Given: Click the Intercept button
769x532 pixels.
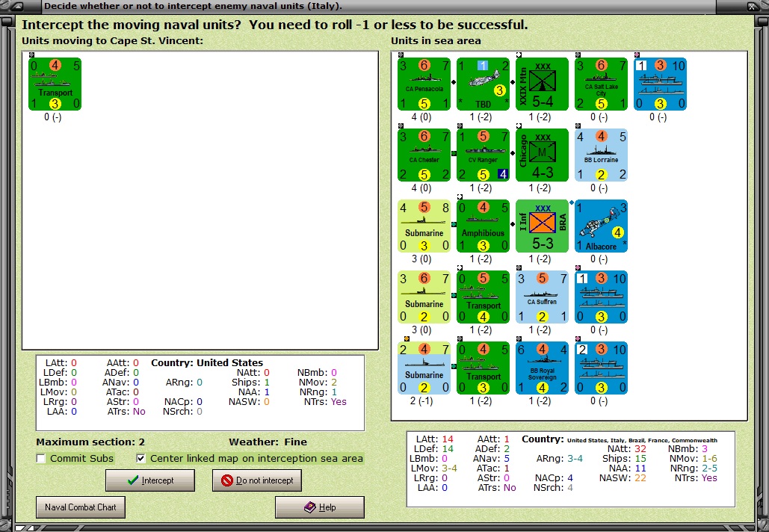Looking at the screenshot, I should (x=150, y=480).
